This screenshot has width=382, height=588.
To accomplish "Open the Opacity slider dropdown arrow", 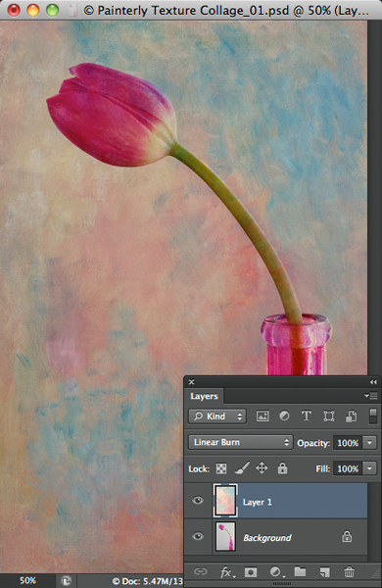I will coord(369,443).
